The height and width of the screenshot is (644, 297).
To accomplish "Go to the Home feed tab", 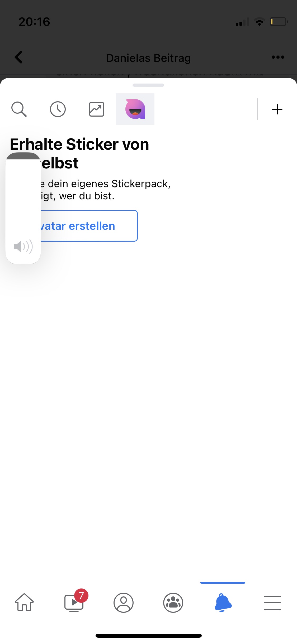I will pos(24,602).
